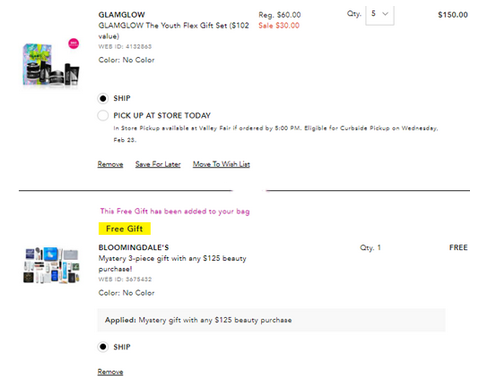Open the quantity dropdown showing 5

[380, 14]
